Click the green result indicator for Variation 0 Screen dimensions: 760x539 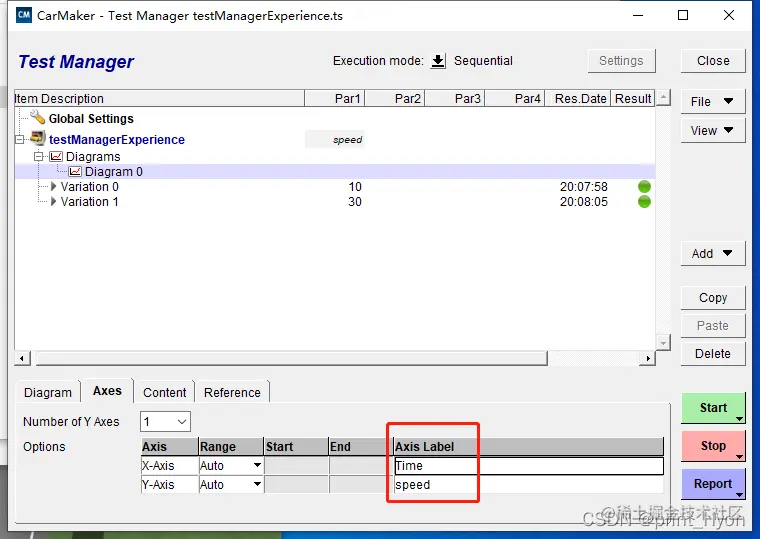(644, 187)
